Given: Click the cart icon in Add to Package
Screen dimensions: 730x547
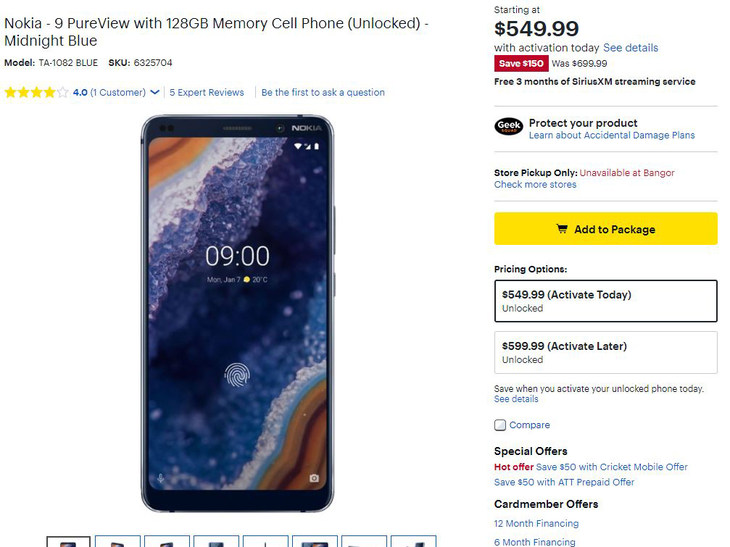Looking at the screenshot, I should [x=562, y=229].
